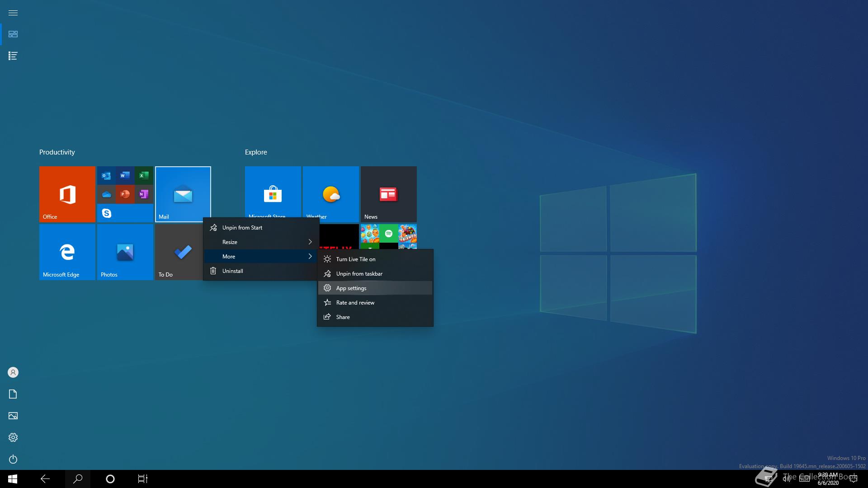Launch PowerPoint from the Office apps folder tile
Screen dimensions: 868x488
(x=125, y=194)
